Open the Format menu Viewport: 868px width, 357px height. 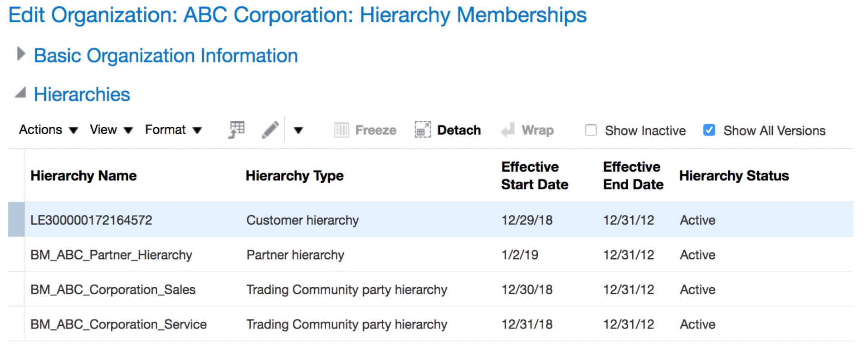(173, 130)
